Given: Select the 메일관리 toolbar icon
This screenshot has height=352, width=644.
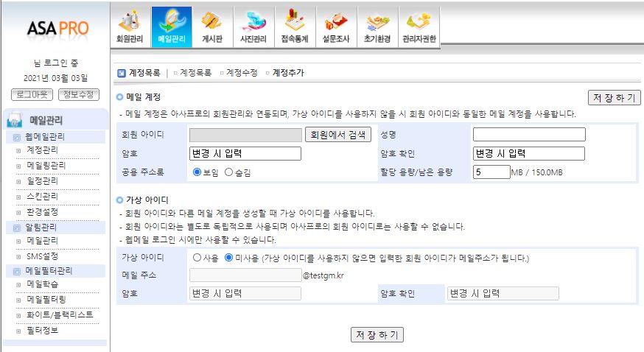Looking at the screenshot, I should click(171, 27).
